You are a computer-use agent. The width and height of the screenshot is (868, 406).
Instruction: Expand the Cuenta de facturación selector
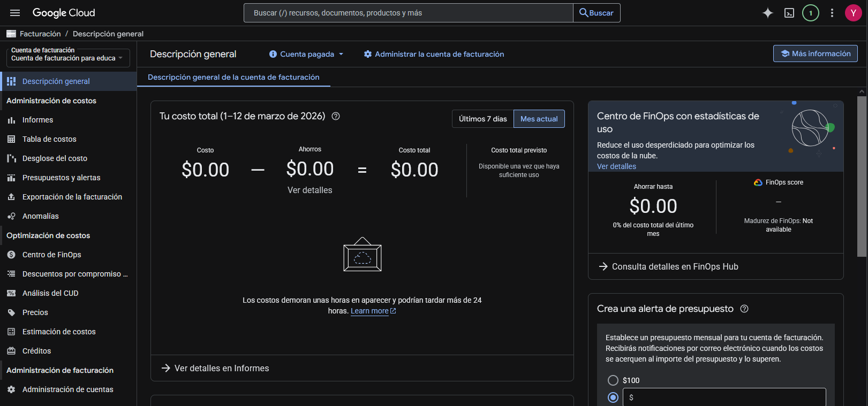pyautogui.click(x=67, y=55)
